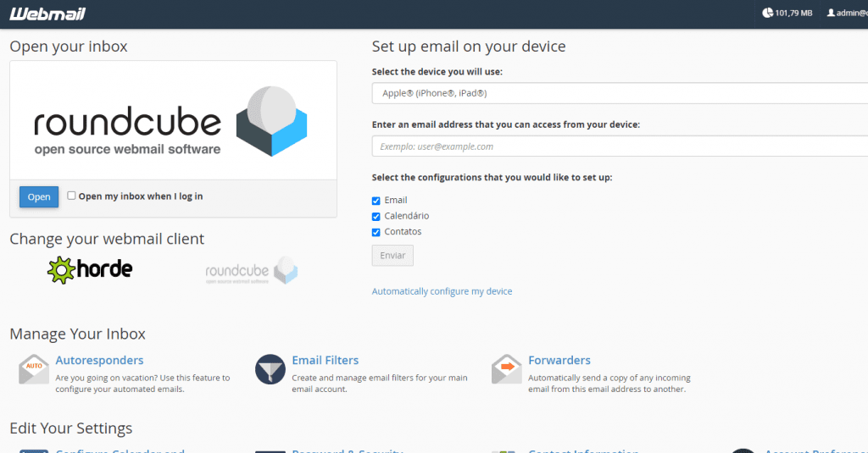Focus the email address input field
The image size is (868, 453).
point(620,146)
